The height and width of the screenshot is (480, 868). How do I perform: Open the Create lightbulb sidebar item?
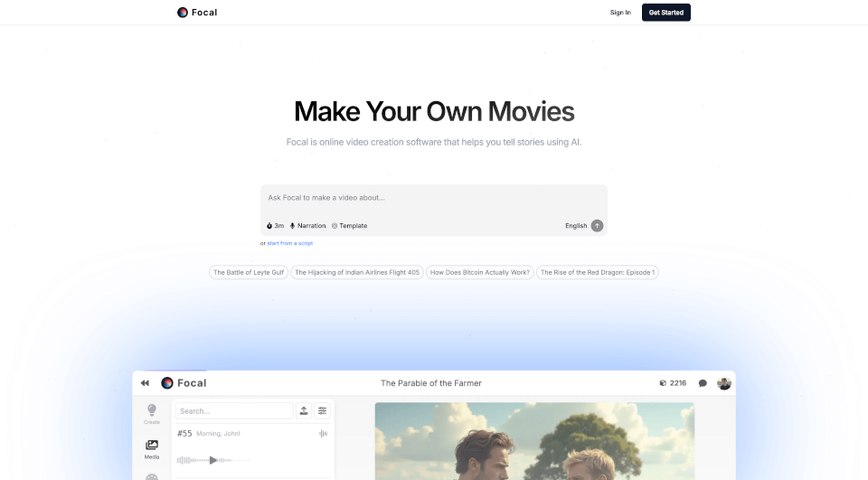pos(152,413)
